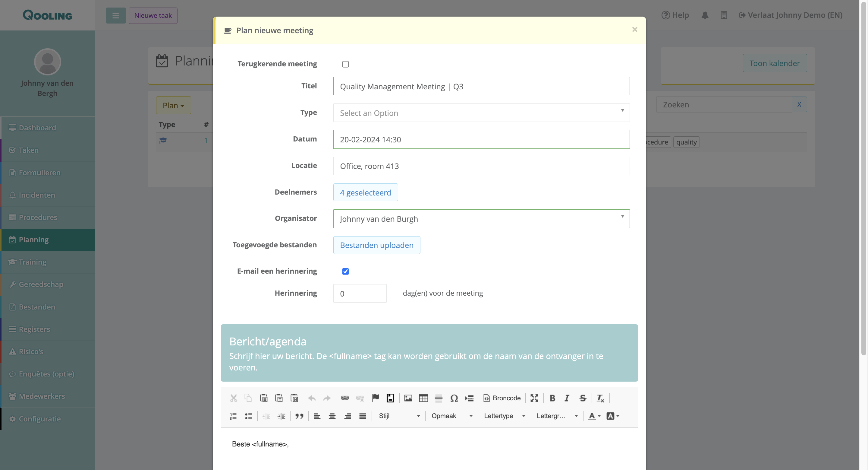Click the Bestanden uploaden button
The width and height of the screenshot is (868, 470).
(x=376, y=245)
